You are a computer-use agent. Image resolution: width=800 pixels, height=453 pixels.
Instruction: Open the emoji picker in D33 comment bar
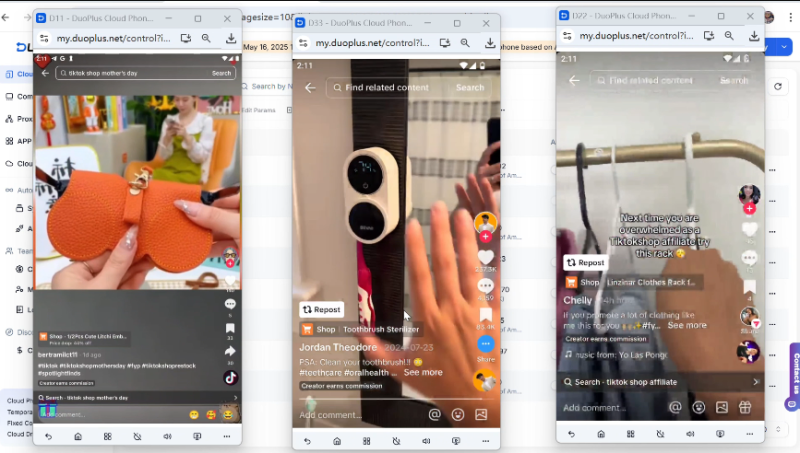[458, 414]
